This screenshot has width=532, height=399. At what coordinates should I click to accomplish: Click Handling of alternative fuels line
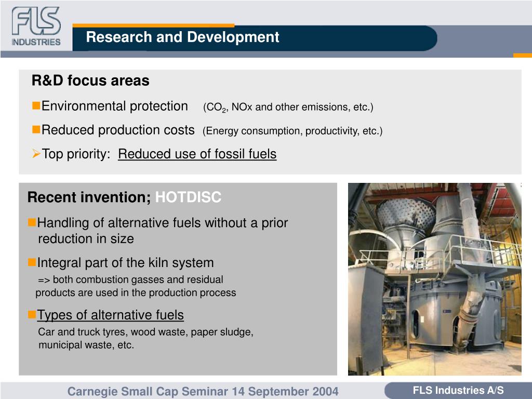[163, 223]
